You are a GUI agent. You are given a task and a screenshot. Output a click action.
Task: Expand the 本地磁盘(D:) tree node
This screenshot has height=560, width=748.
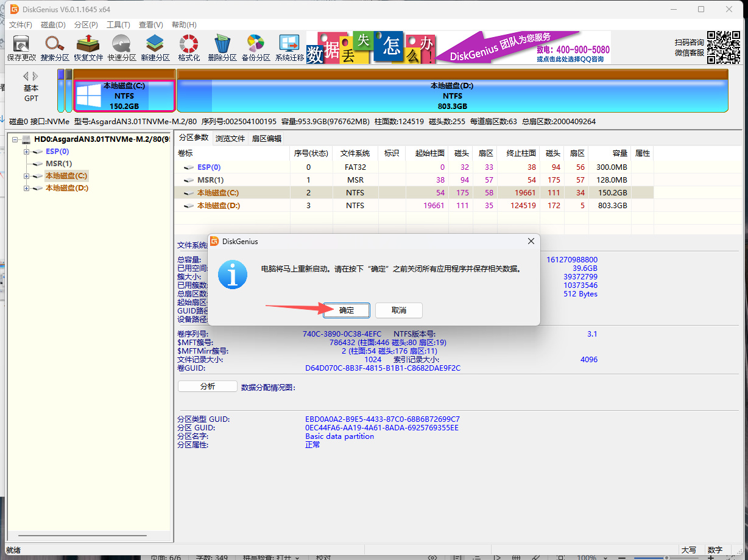26,188
